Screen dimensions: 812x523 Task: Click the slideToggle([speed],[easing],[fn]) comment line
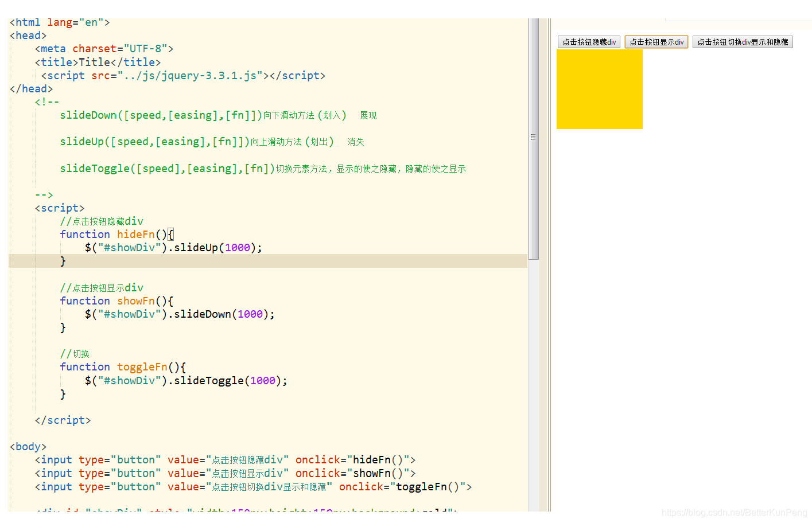(x=263, y=169)
